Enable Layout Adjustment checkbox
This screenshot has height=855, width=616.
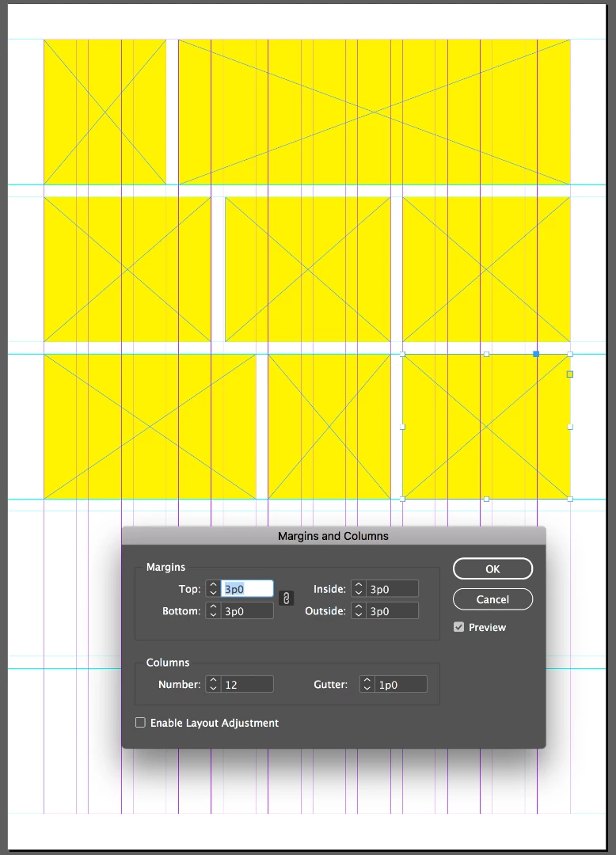141,723
